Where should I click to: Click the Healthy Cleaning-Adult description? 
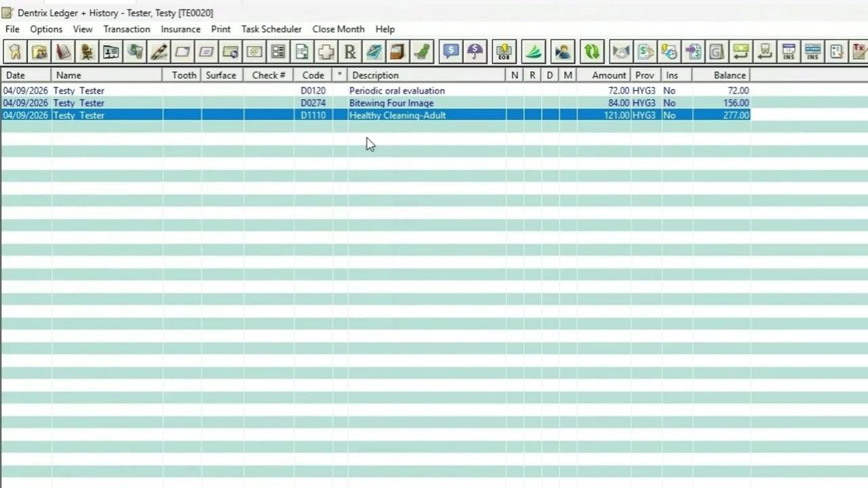397,115
